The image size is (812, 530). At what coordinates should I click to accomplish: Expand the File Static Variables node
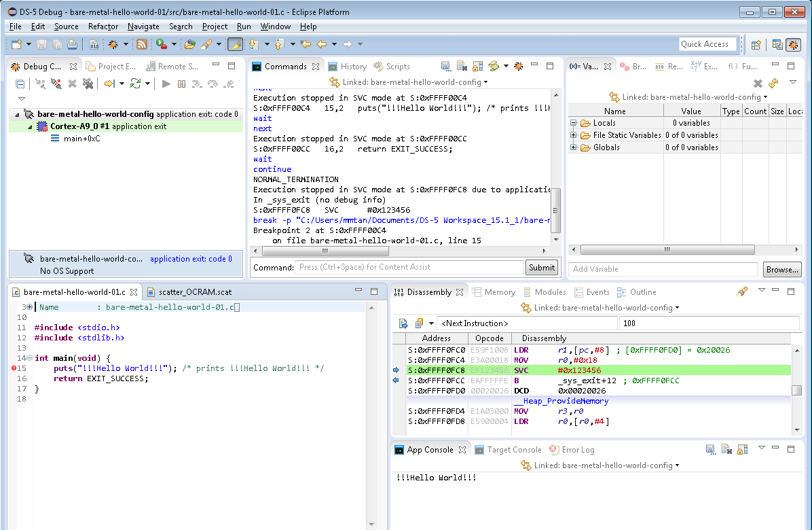574,135
